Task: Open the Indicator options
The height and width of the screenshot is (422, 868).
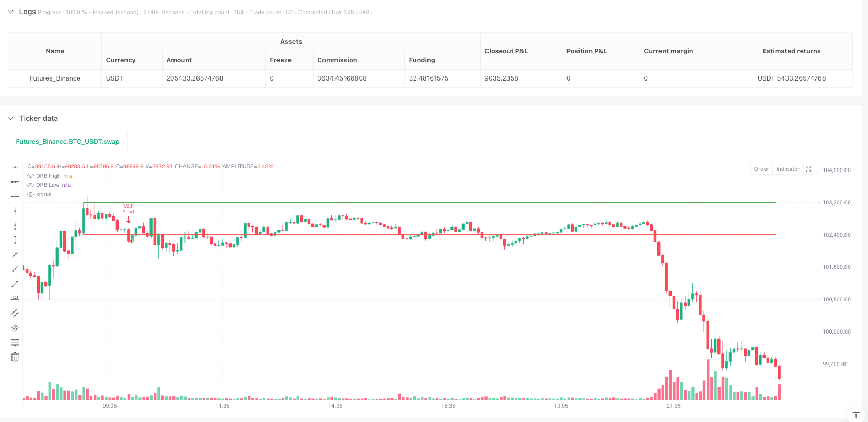Action: click(788, 169)
